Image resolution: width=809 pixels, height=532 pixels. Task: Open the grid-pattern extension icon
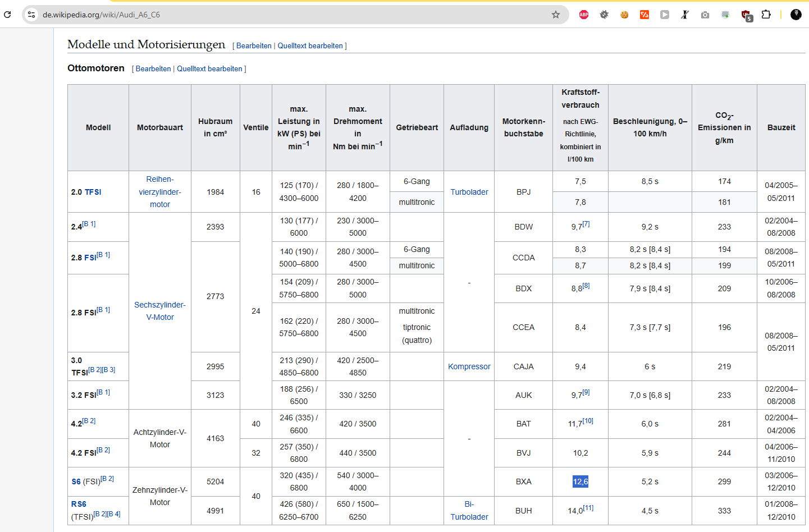click(725, 15)
